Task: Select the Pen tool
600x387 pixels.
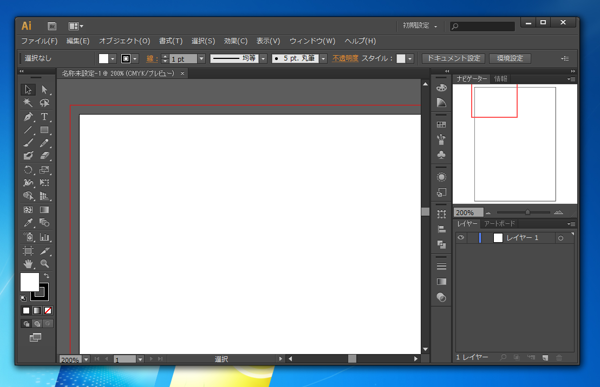Action: point(28,116)
